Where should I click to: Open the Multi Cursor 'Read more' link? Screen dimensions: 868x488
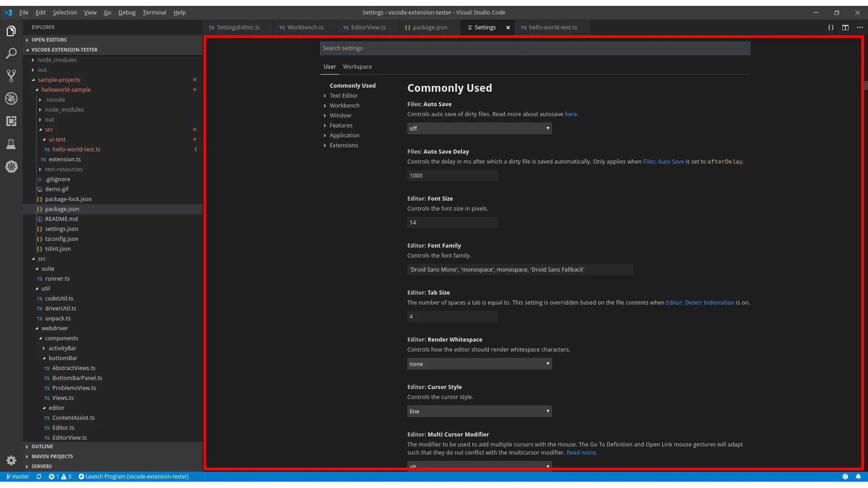(x=581, y=453)
